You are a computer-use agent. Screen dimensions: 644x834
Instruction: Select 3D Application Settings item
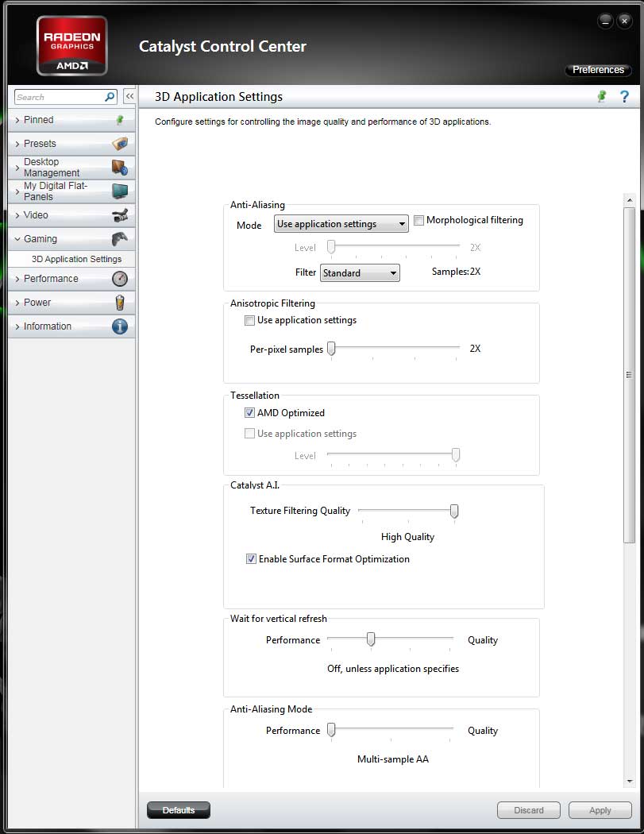[x=76, y=259]
